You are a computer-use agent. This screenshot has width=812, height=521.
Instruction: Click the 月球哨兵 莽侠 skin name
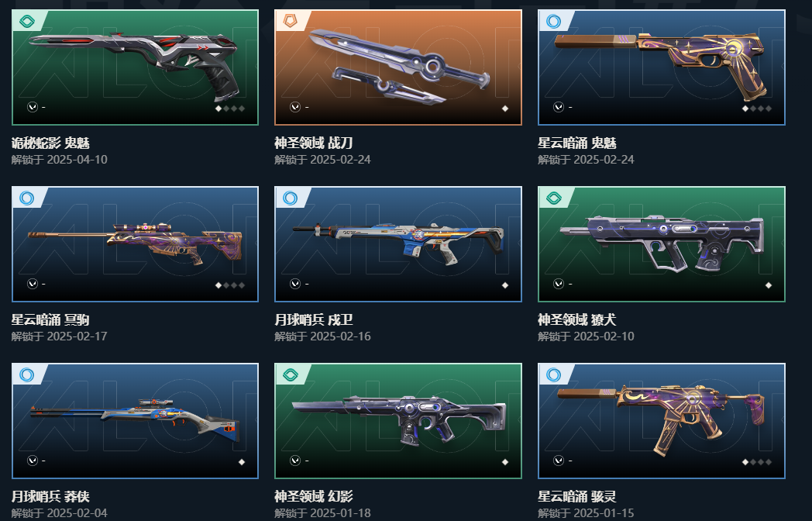pyautogui.click(x=50, y=497)
